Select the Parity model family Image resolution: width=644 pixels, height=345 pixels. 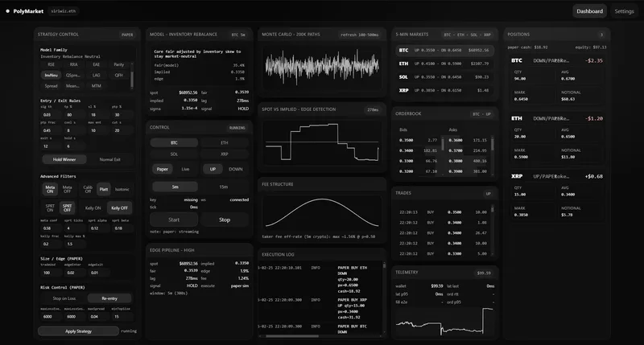pos(118,64)
